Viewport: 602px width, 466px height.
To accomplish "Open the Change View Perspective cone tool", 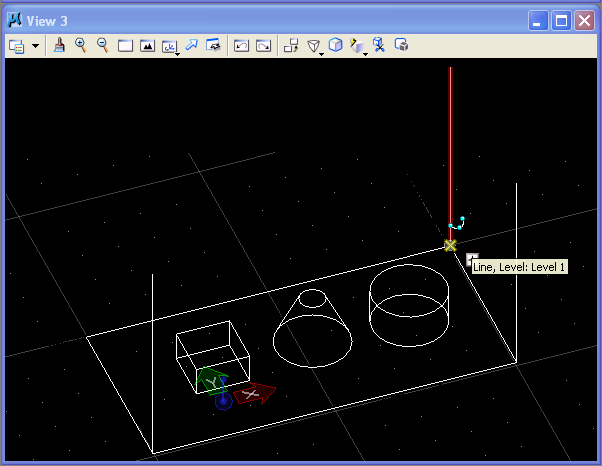I will click(x=314, y=46).
